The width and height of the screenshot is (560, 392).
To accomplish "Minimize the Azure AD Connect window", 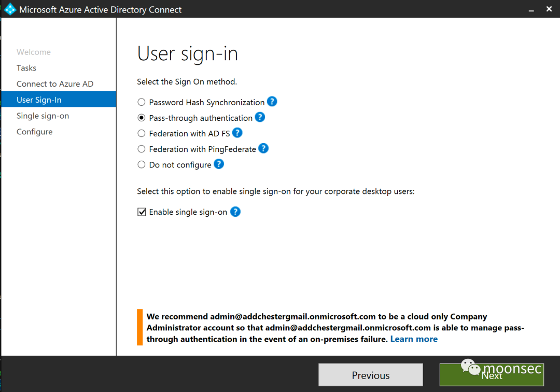I will pos(531,10).
